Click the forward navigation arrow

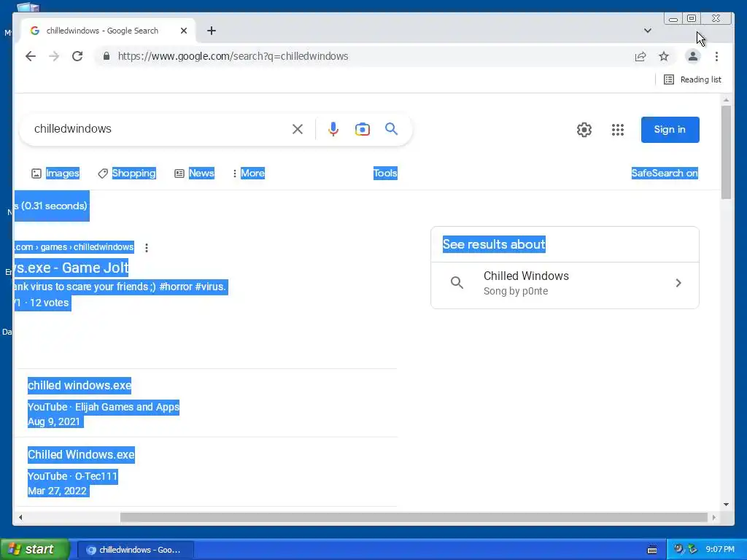coord(54,56)
